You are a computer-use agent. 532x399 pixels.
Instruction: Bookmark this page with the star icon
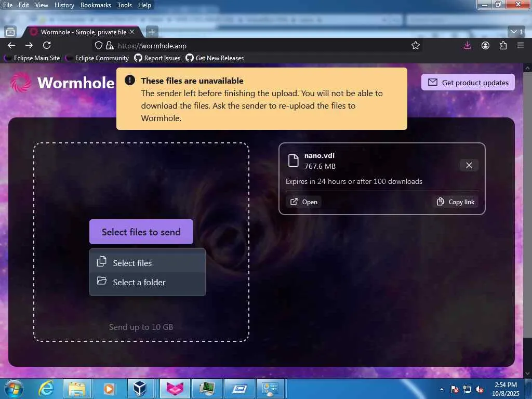click(x=415, y=46)
